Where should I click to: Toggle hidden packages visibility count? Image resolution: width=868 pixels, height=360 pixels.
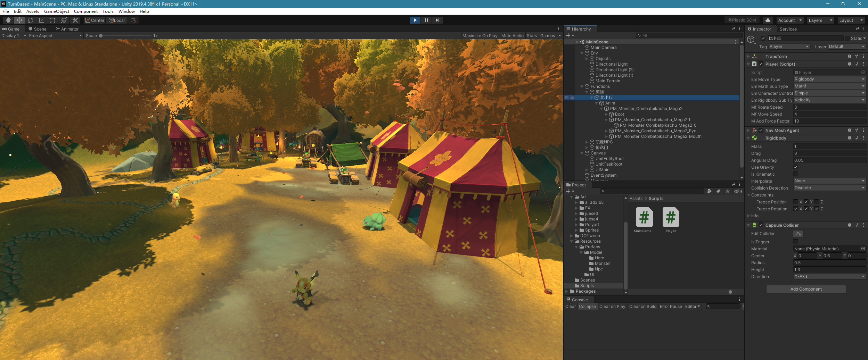(x=738, y=191)
